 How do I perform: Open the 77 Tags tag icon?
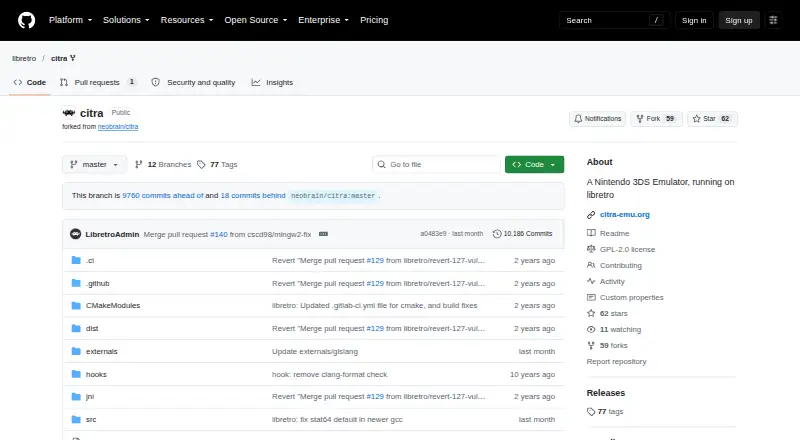(x=201, y=164)
